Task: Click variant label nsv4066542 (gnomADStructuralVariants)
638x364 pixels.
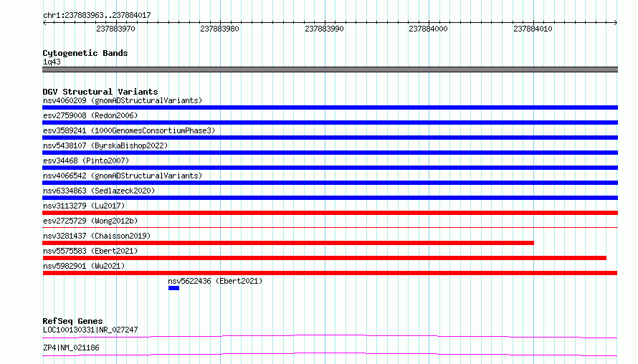Action: [123, 176]
